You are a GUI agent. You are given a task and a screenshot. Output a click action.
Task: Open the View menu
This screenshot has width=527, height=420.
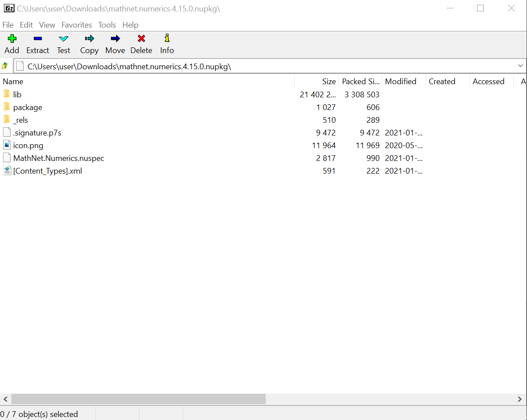click(x=47, y=25)
